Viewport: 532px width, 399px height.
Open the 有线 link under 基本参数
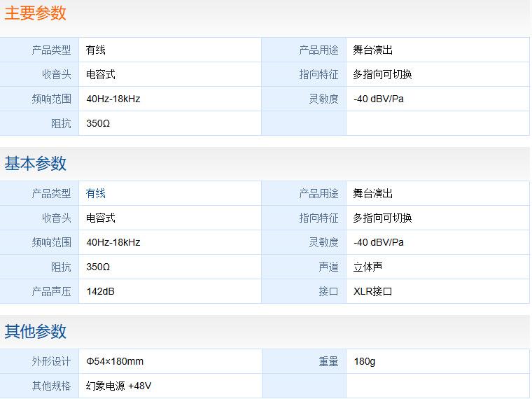tap(96, 193)
